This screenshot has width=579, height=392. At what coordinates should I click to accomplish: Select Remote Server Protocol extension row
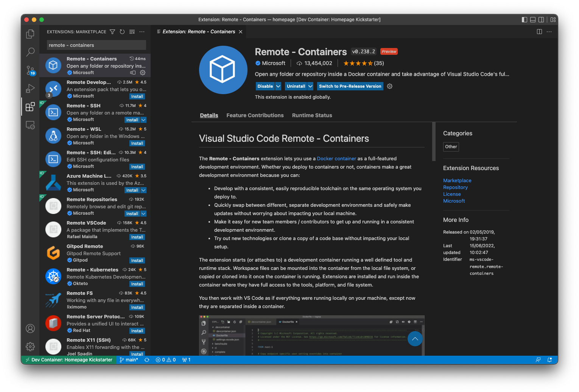pyautogui.click(x=95, y=324)
